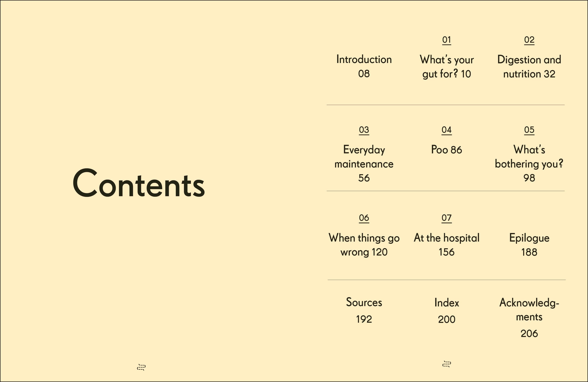This screenshot has height=382, width=588.
Task: Click the underlined chapter number 01
Action: (x=447, y=40)
